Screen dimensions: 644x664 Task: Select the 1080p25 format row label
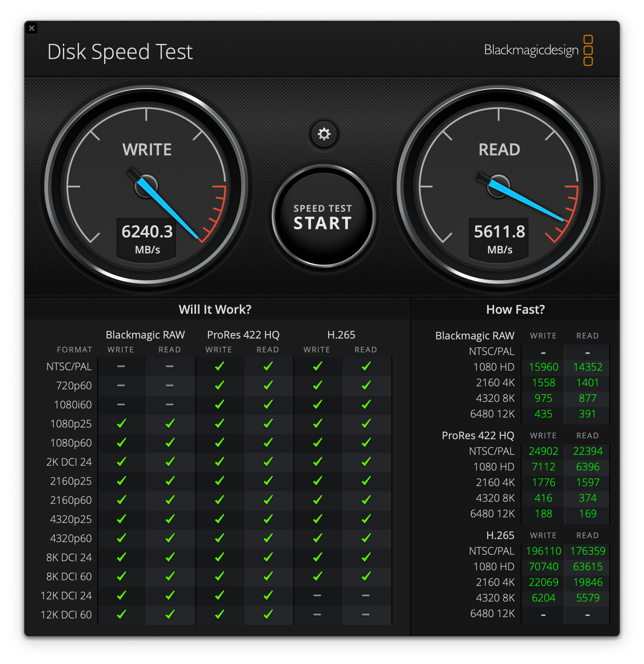(x=71, y=424)
